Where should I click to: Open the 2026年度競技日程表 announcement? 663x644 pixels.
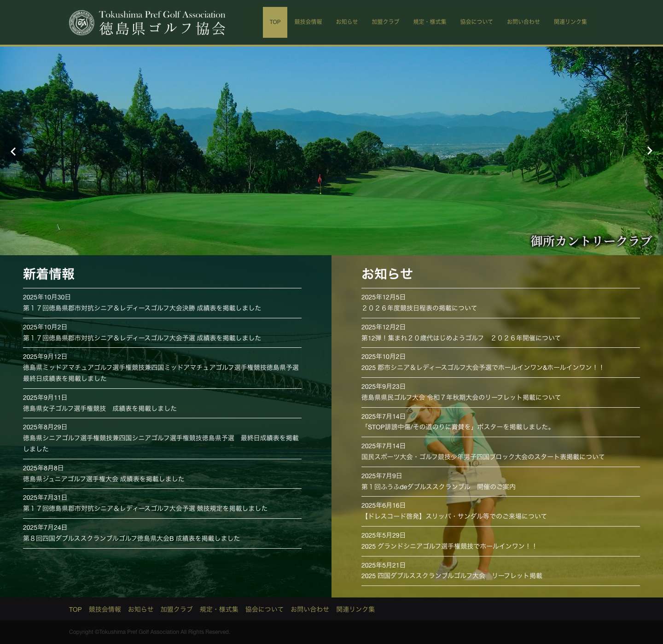(x=419, y=308)
